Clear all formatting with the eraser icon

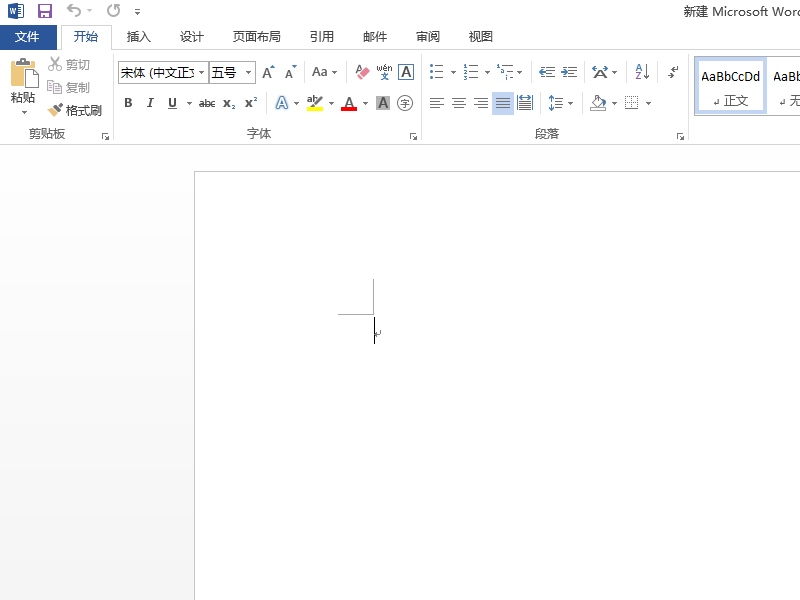(x=362, y=72)
